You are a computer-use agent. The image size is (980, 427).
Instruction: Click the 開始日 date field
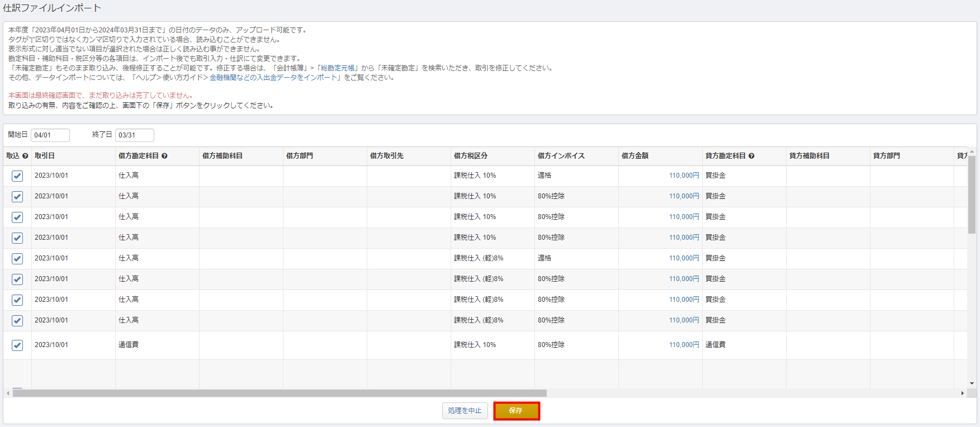pos(50,135)
